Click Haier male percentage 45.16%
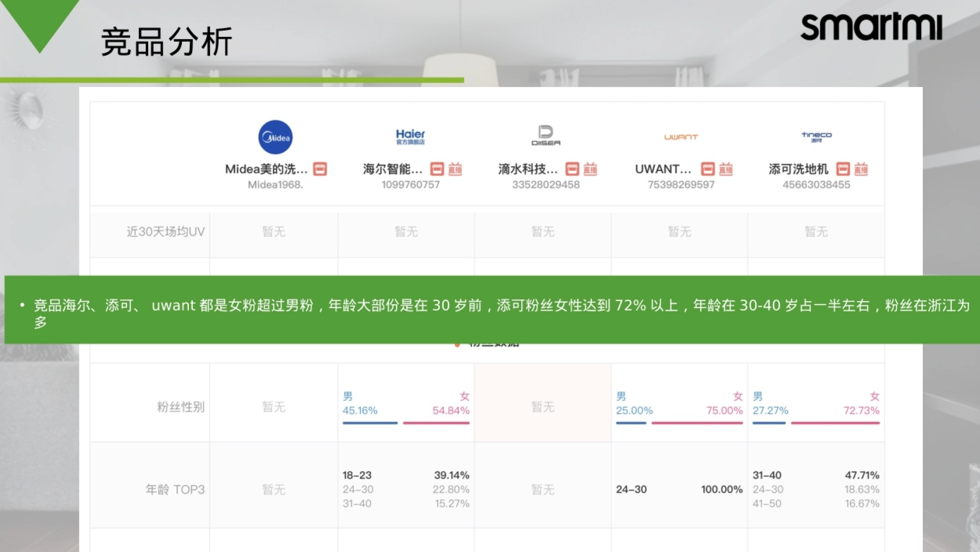 point(360,410)
